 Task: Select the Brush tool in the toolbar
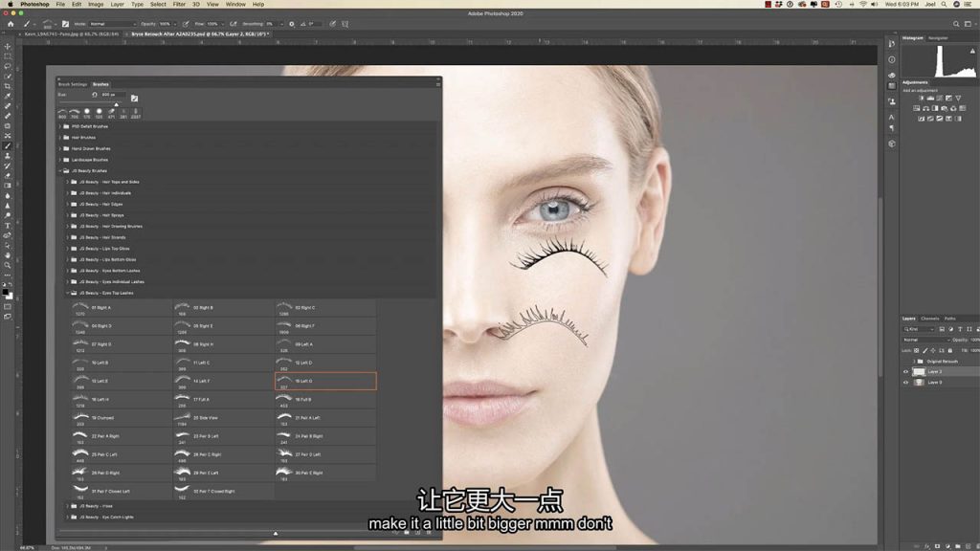coord(8,145)
